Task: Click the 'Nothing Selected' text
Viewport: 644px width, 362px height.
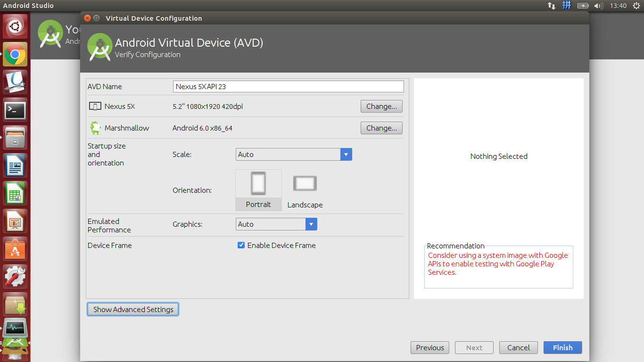Action: point(499,156)
